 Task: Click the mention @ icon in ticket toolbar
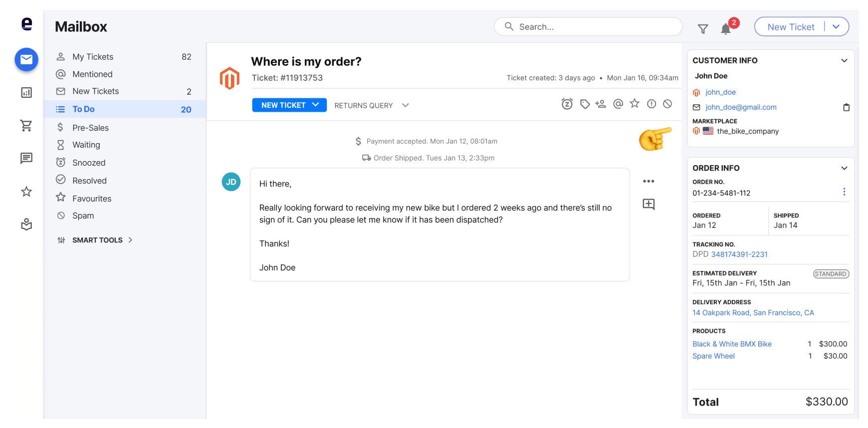618,104
